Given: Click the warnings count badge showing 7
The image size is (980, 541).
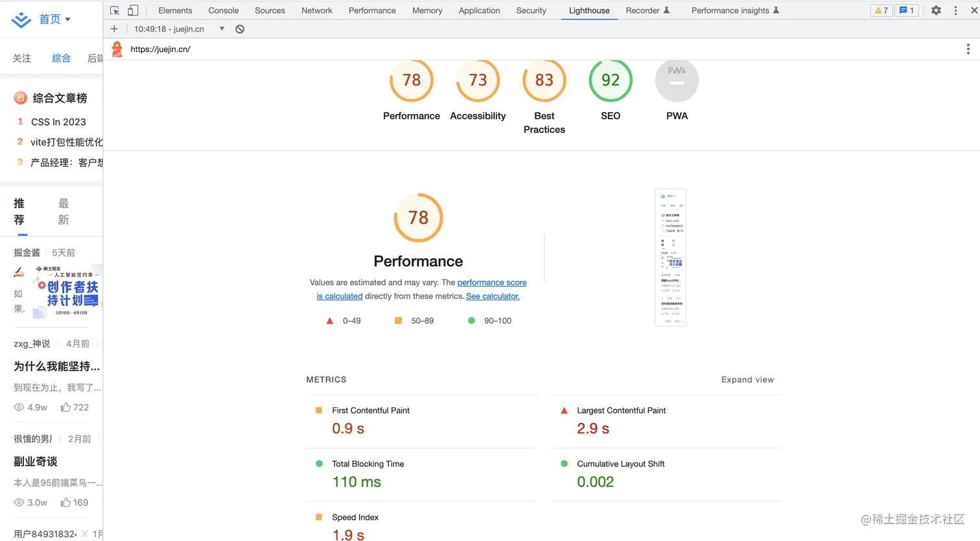Looking at the screenshot, I should 881,10.
